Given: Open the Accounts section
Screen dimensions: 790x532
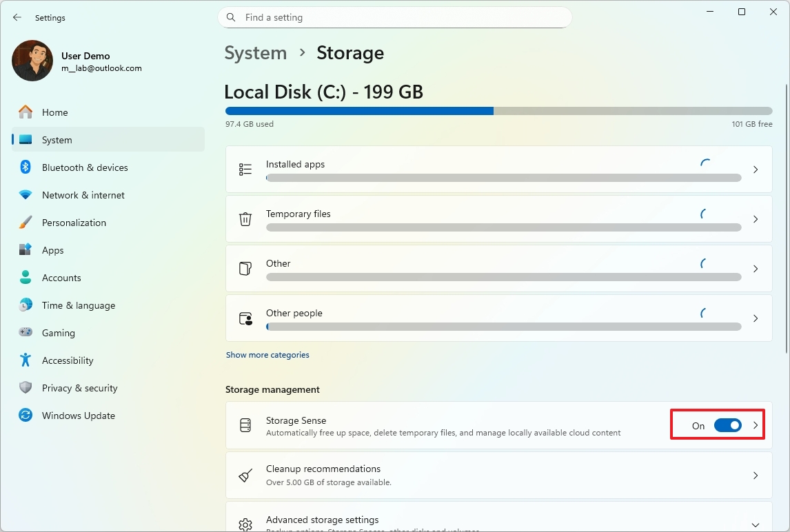Looking at the screenshot, I should [61, 278].
